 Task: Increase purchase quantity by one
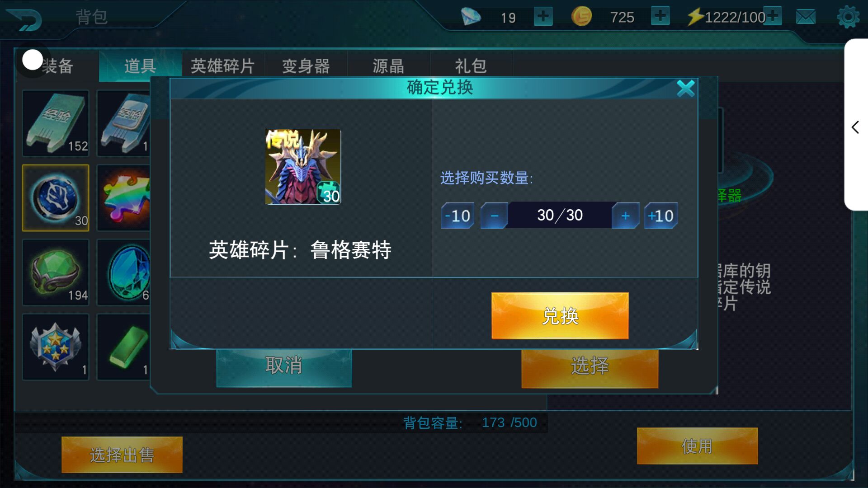click(626, 216)
